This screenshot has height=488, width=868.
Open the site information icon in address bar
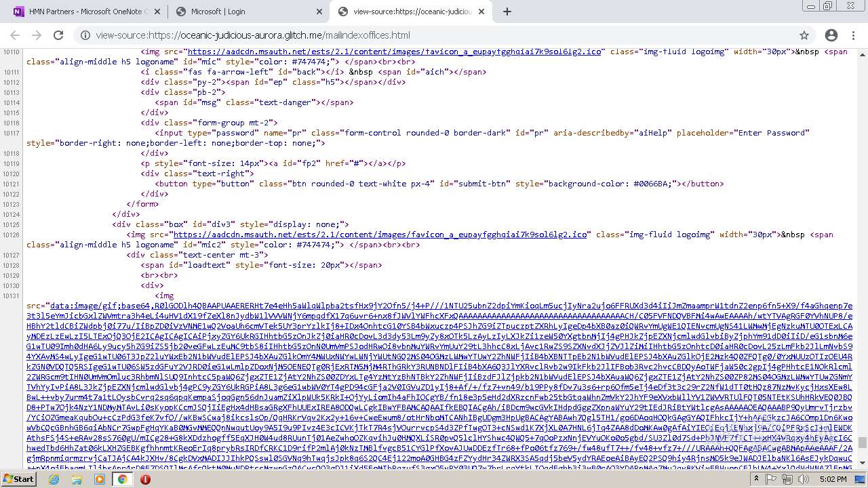(85, 35)
